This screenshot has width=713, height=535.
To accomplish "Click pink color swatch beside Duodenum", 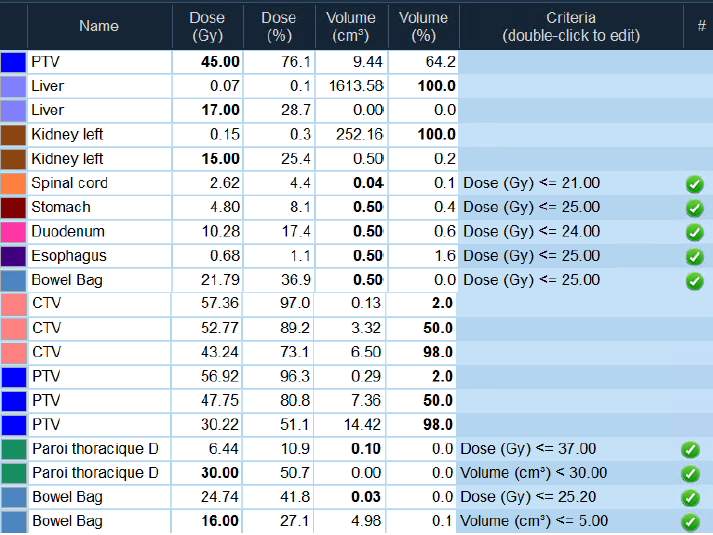I will (x=14, y=232).
